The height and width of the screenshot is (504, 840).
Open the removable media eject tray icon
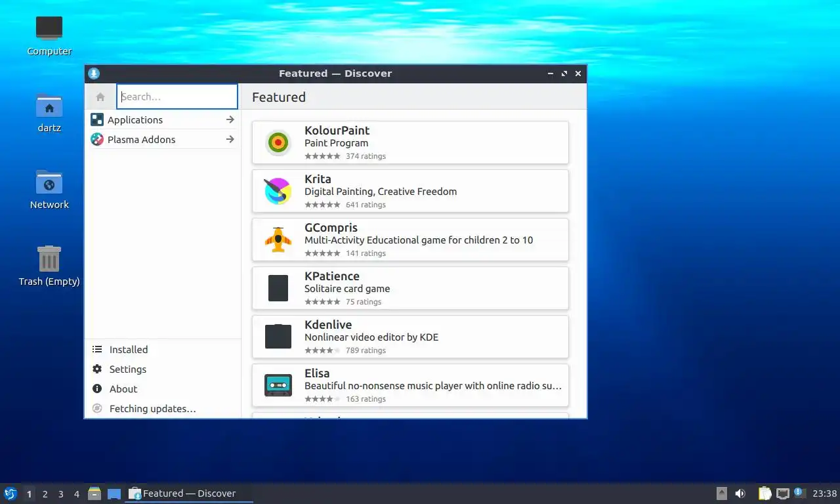point(722,493)
